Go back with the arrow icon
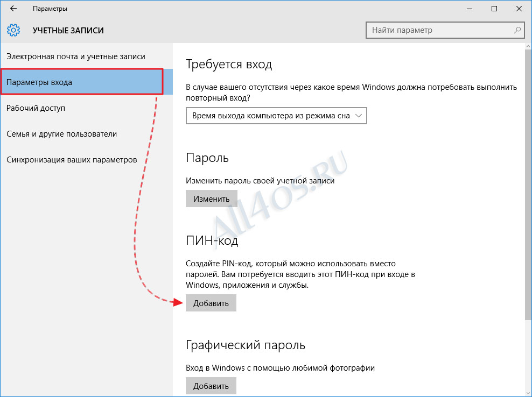 pos(13,9)
